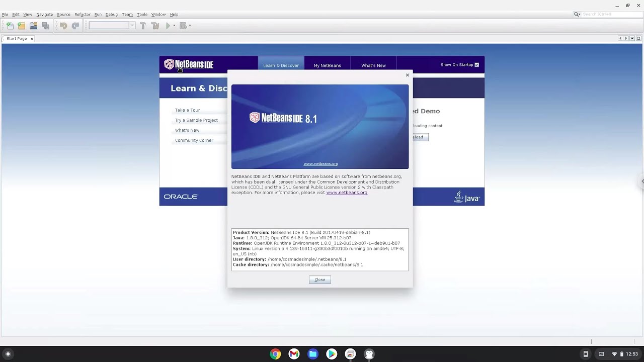Open the Team menu
The image size is (644, 362).
127,15
